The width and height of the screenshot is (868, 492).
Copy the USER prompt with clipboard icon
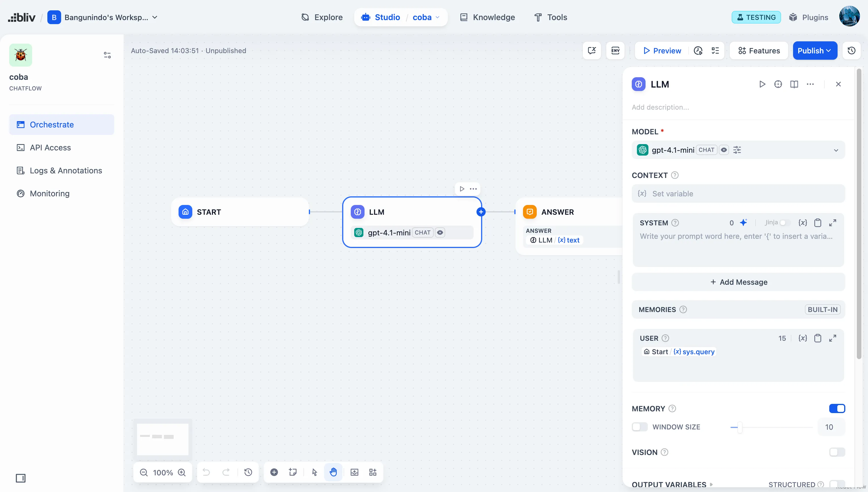(x=818, y=338)
